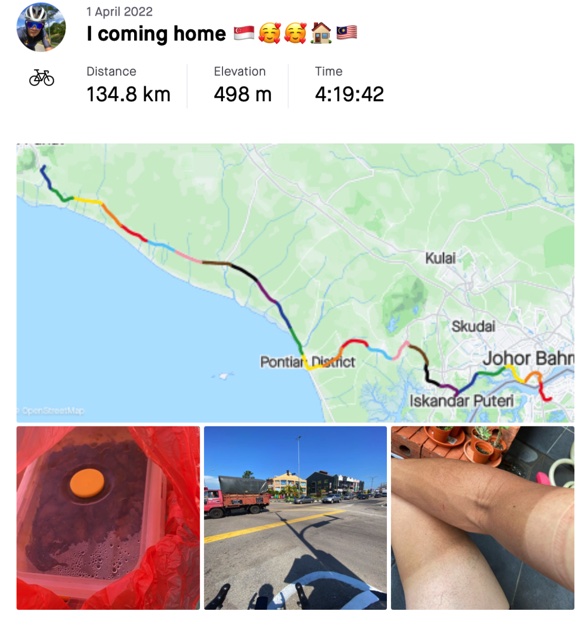Open the food container photo thumbnail
The width and height of the screenshot is (586, 626).
(x=108, y=518)
